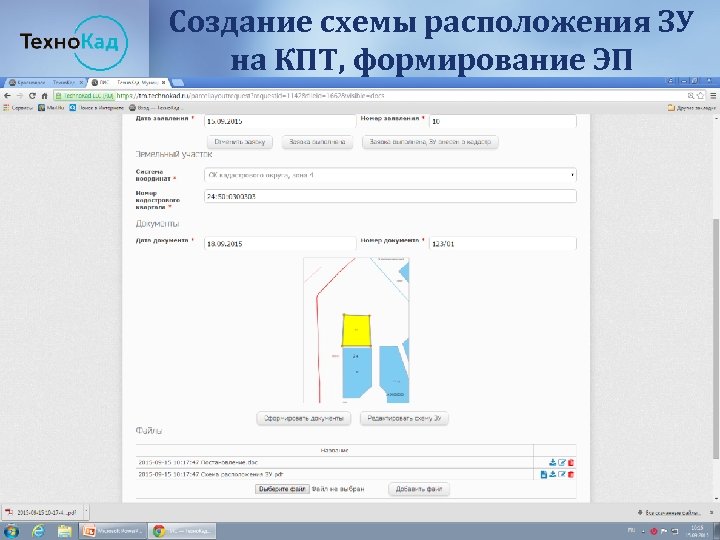
Task: Open the Chrome menu button
Action: point(713,96)
